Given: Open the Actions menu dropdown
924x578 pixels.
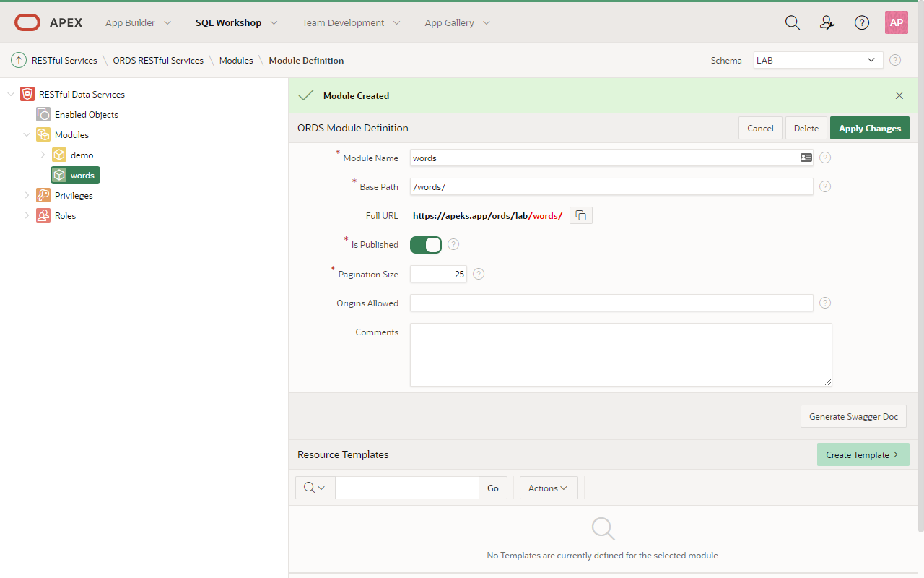Looking at the screenshot, I should (549, 488).
